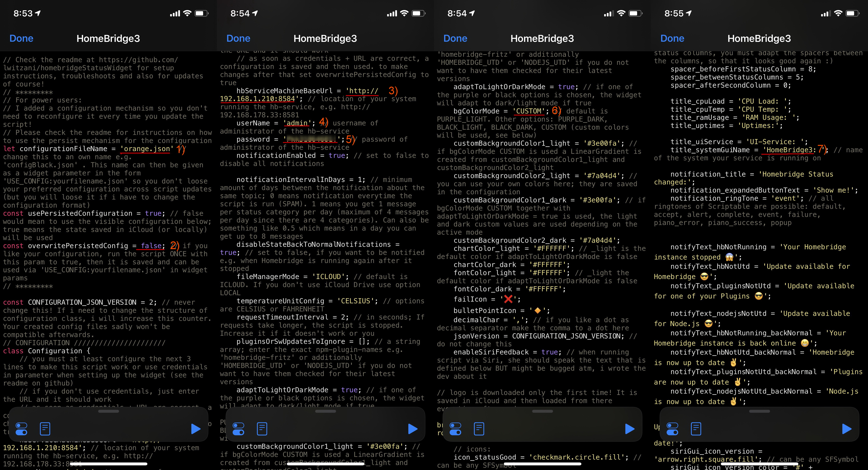Open the documentation icon in the 8:55 screen

coord(696,429)
